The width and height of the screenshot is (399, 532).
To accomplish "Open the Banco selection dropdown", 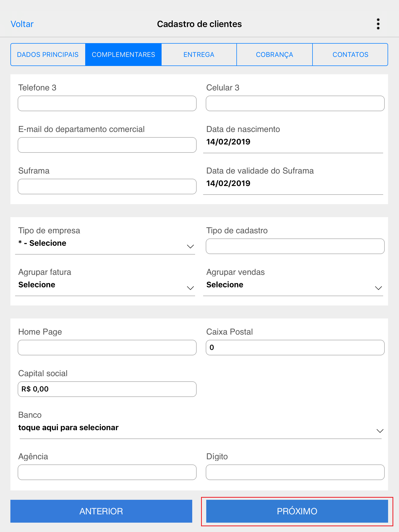I will pyautogui.click(x=200, y=428).
